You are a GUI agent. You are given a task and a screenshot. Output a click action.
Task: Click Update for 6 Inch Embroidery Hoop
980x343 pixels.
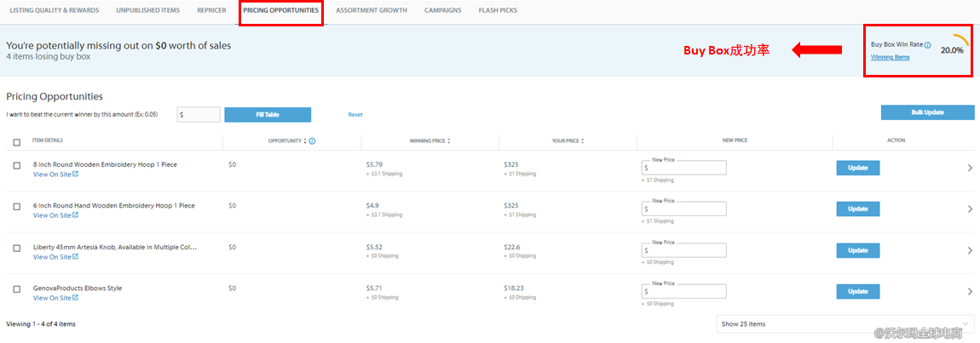pyautogui.click(x=858, y=209)
